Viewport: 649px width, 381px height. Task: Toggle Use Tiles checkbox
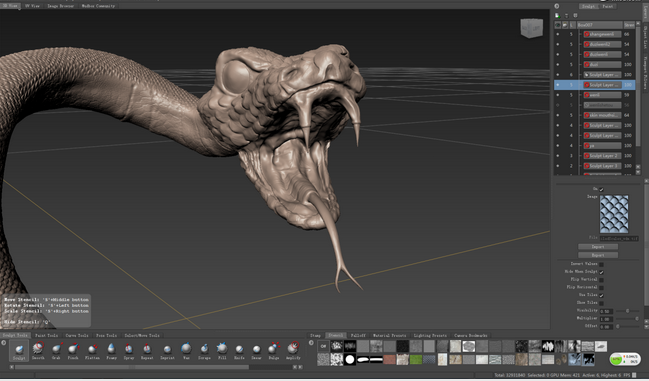click(601, 295)
